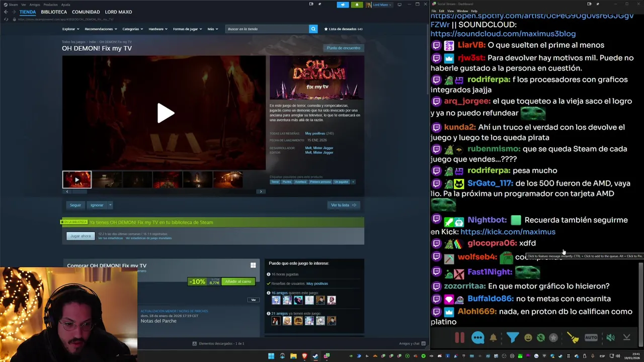Expand the Explorar store menu
Screen dimensions: 644x362
70,29
